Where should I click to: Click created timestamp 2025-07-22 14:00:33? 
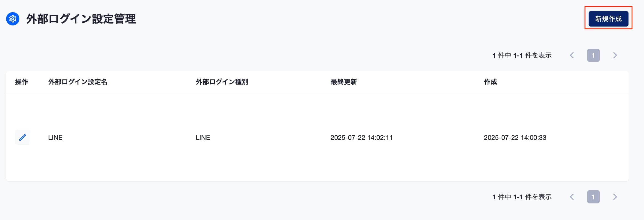coord(515,137)
